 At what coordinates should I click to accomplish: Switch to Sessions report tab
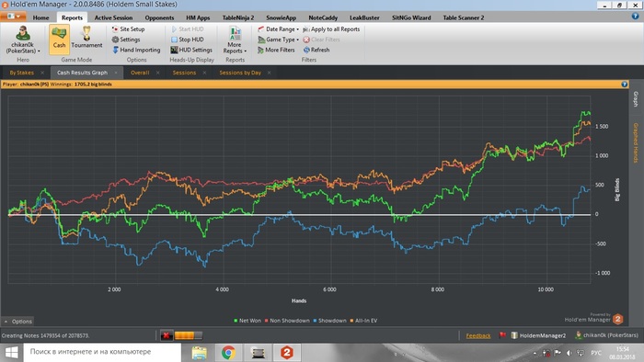click(184, 73)
